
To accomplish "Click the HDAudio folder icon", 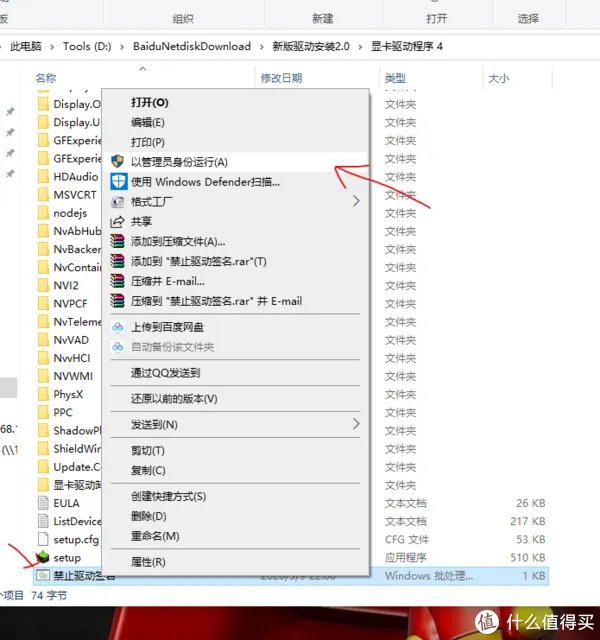I will pos(43,177).
